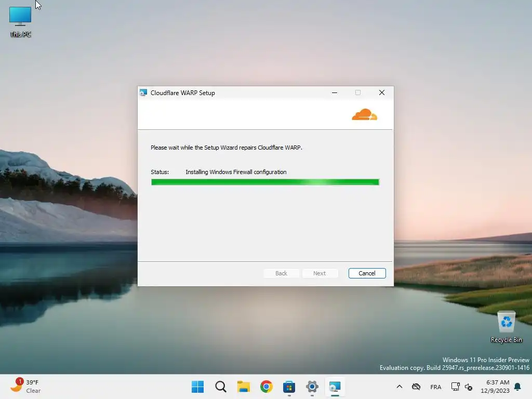This screenshot has height=399, width=532.
Task: Click the disabled maximize button of Setup
Action: 358,92
